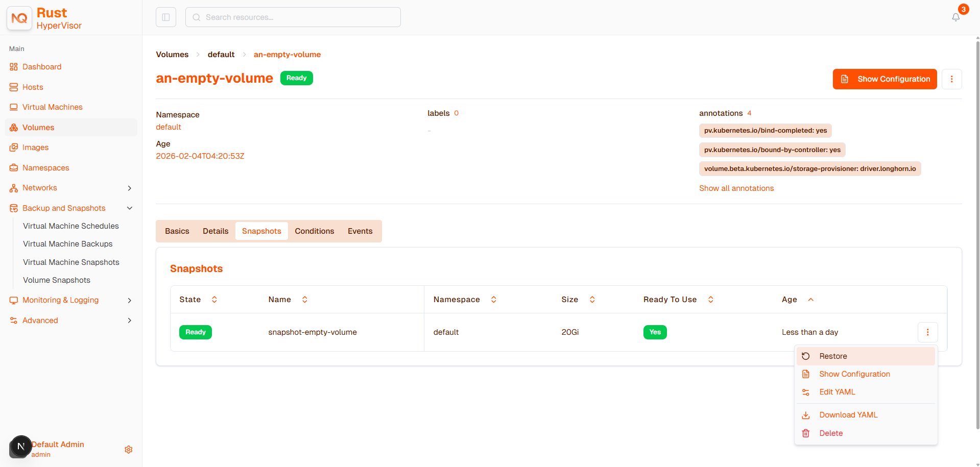The image size is (980, 467).
Task: Select the Snapshots tab
Action: click(261, 231)
